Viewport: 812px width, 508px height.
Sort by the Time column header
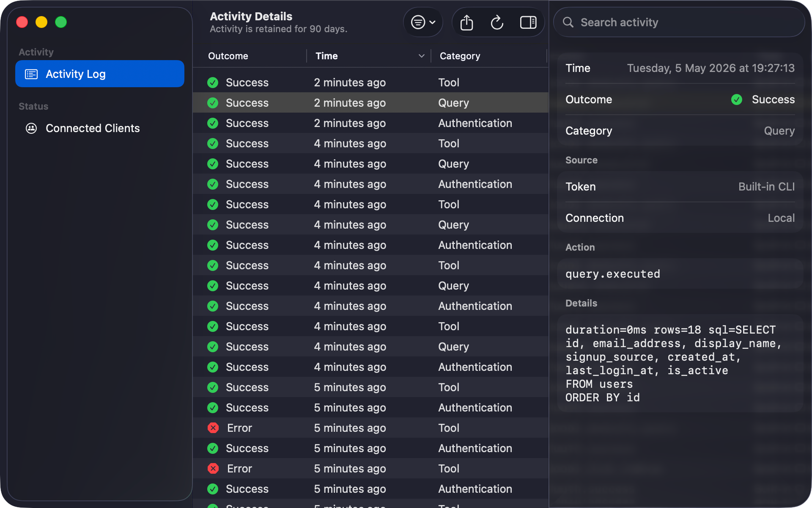[x=326, y=56]
